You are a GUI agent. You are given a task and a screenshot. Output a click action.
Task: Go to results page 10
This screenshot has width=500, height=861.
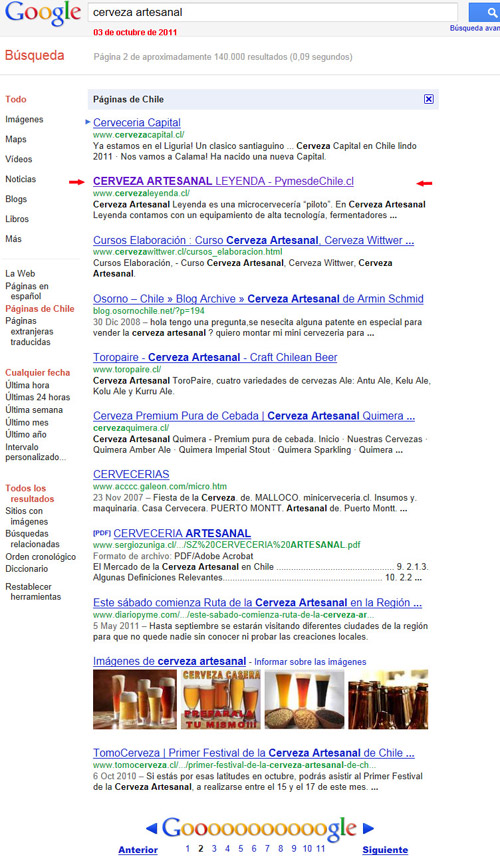coord(307,849)
